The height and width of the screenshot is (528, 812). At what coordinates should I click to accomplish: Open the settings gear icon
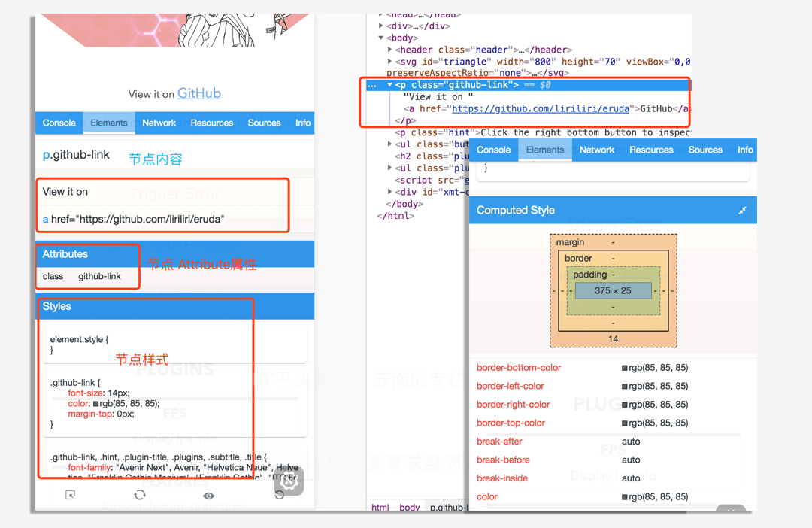click(289, 482)
